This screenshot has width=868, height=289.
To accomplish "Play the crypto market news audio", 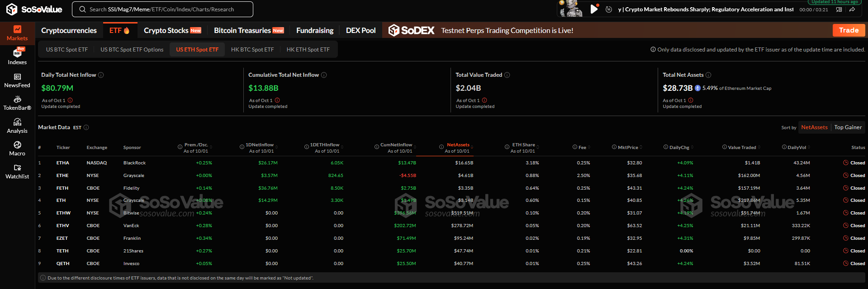I will [x=594, y=9].
